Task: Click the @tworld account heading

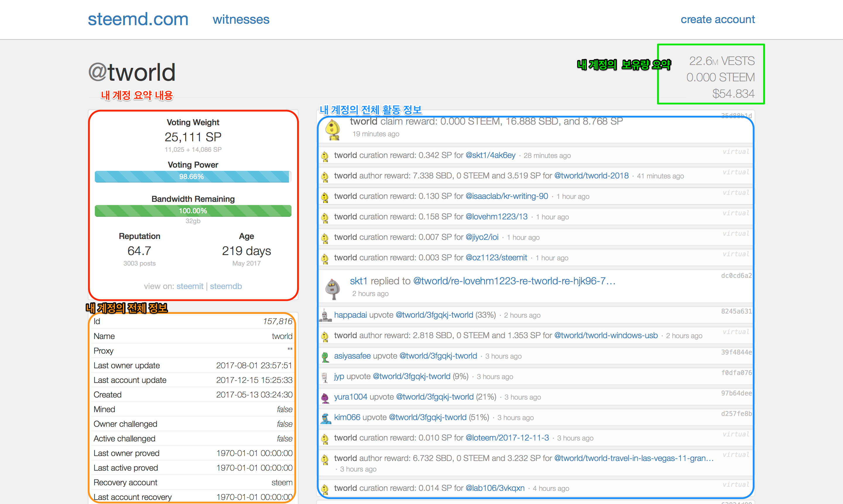Action: [x=132, y=72]
